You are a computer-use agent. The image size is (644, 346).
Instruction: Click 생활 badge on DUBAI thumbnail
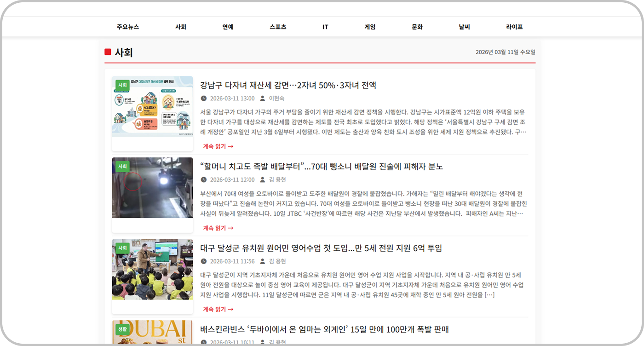pos(122,329)
